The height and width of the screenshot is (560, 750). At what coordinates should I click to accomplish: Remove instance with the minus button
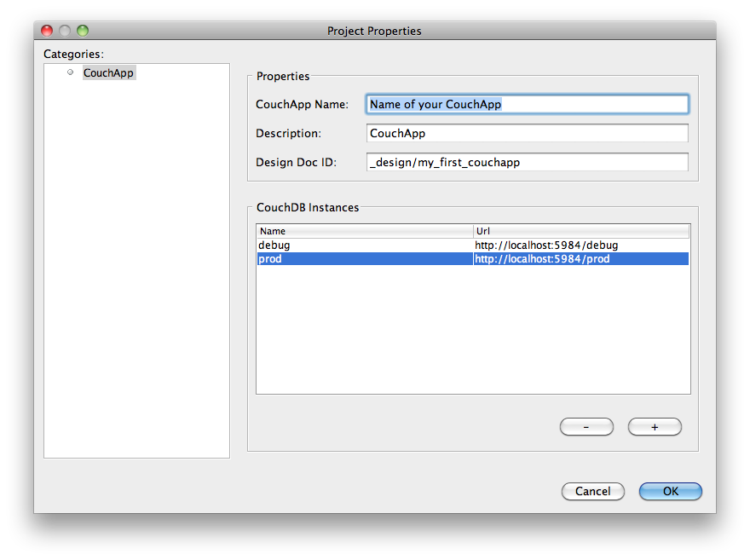pyautogui.click(x=586, y=426)
